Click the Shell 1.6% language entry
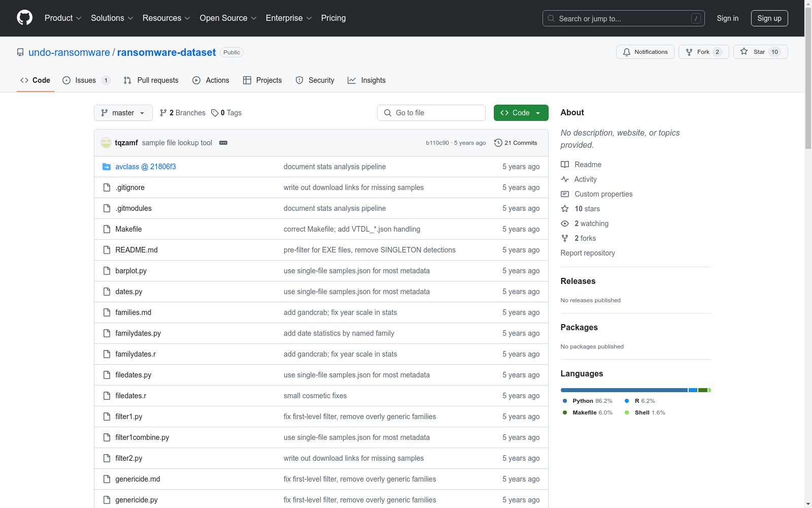Viewport: 812px width, 508px height. [645, 412]
